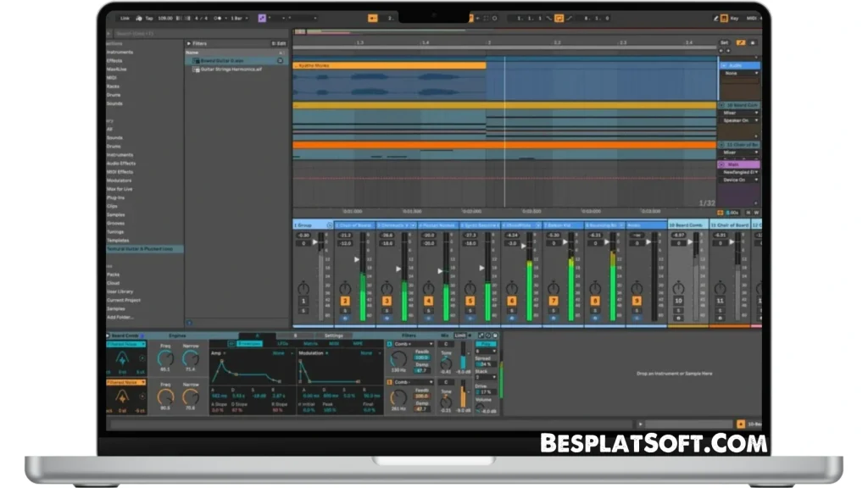Select the Draw Mode icon in the toolbar
868x488 pixels.
coord(716,18)
